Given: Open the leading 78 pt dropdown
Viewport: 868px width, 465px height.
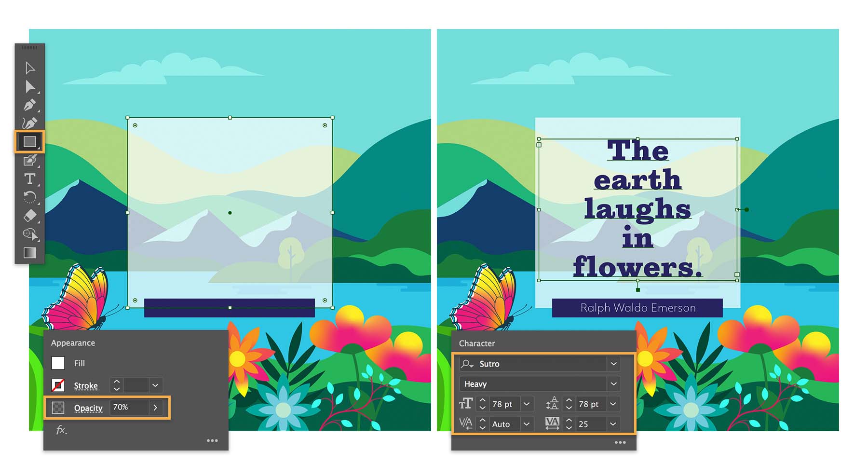Looking at the screenshot, I should pyautogui.click(x=613, y=404).
